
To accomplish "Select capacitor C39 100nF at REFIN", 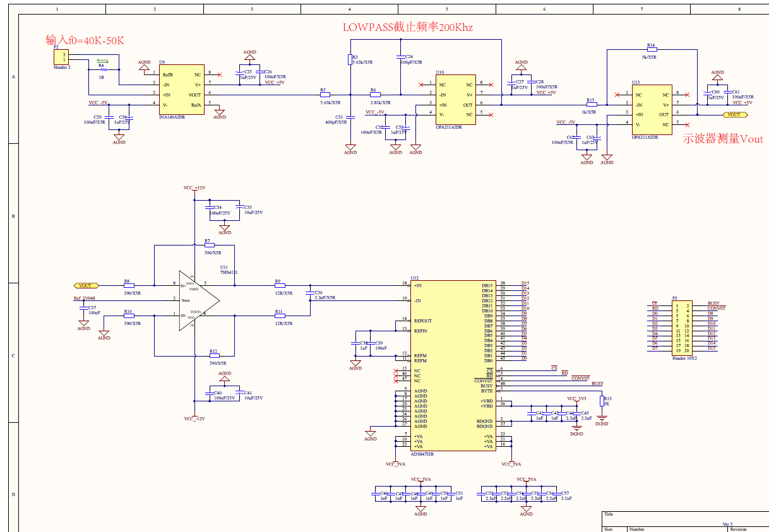I will point(371,345).
